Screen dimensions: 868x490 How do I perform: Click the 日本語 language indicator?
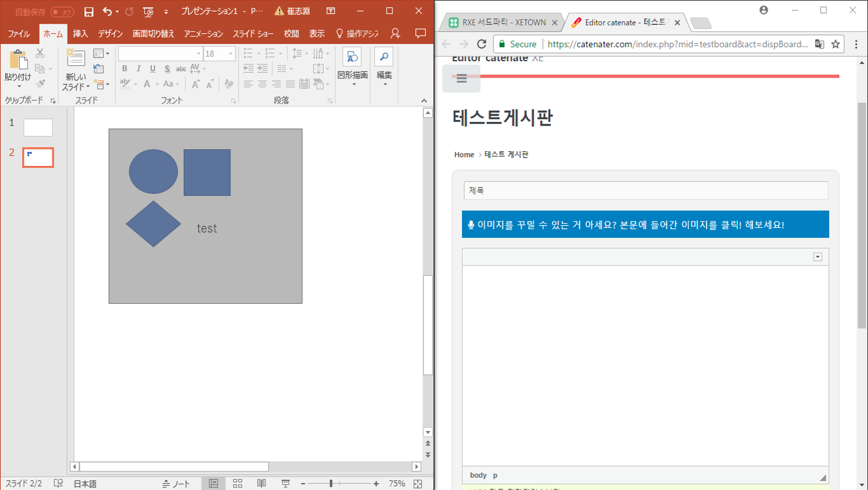[85, 484]
